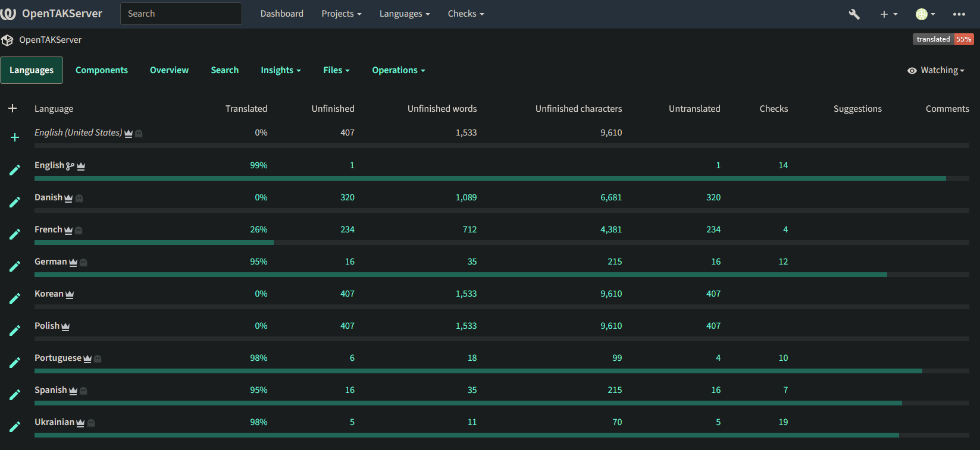Click the Korean language link
The image size is (980, 450).
pos(49,294)
